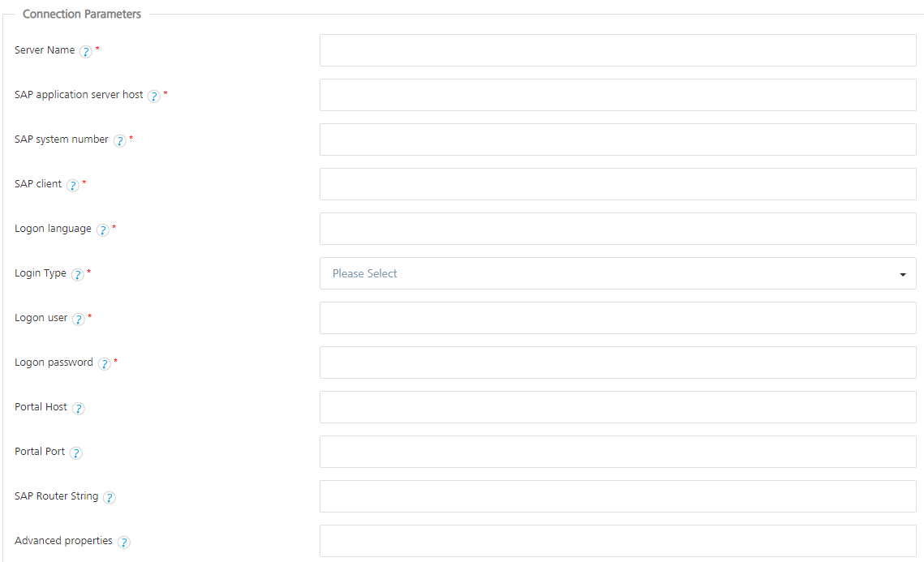
Task: Open the Logon language help icon
Action: [x=103, y=229]
